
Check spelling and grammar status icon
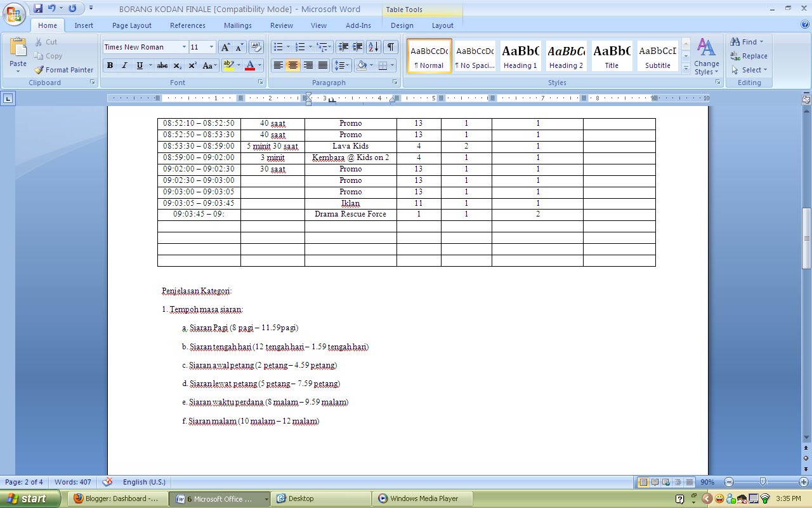(108, 482)
